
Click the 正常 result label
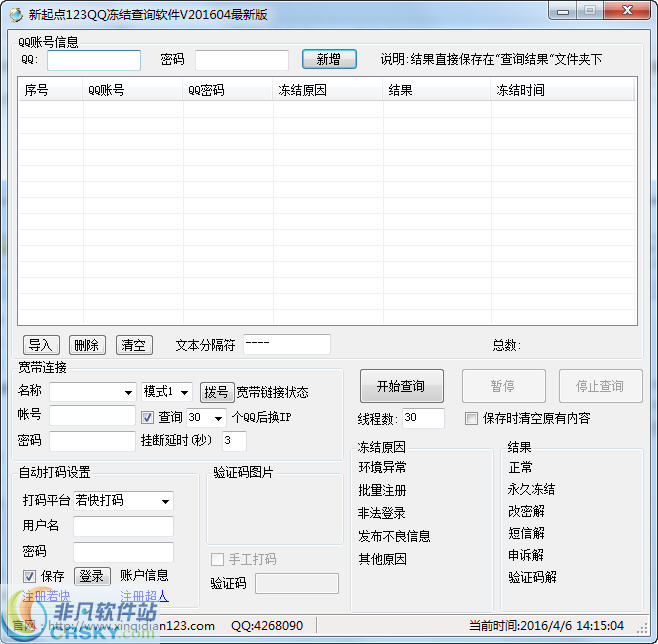[520, 467]
